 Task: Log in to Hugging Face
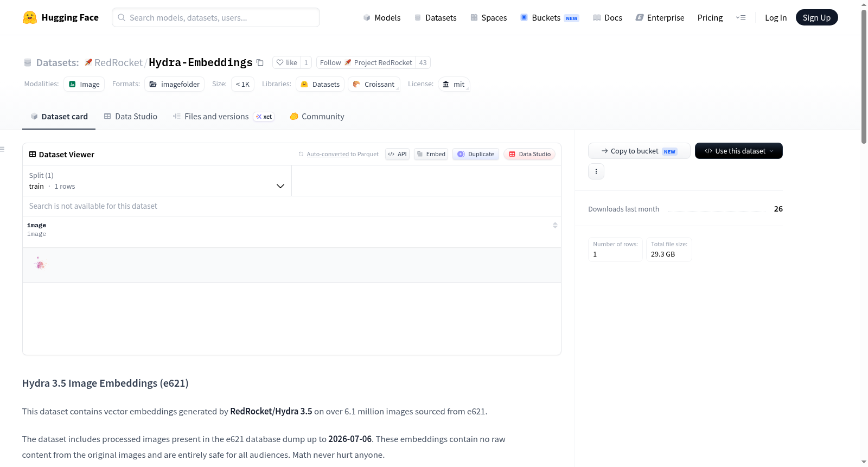[x=776, y=17]
